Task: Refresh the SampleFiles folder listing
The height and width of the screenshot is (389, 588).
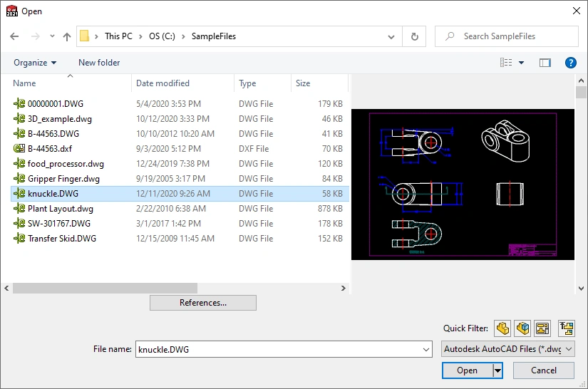Action: [414, 36]
